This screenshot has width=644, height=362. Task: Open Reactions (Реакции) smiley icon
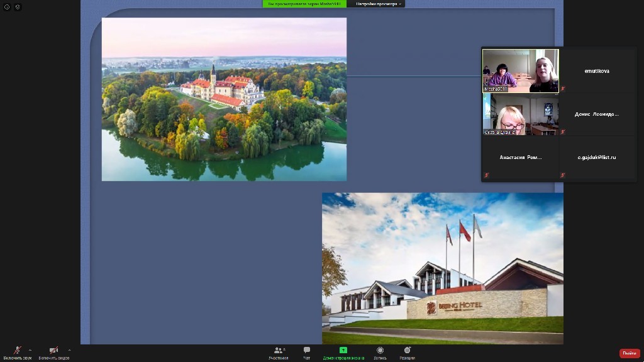407,351
